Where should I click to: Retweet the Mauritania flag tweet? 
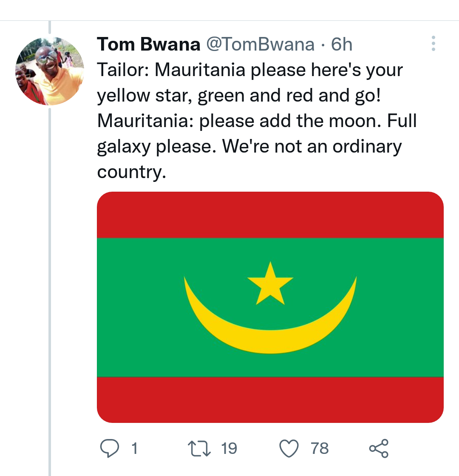click(199, 448)
